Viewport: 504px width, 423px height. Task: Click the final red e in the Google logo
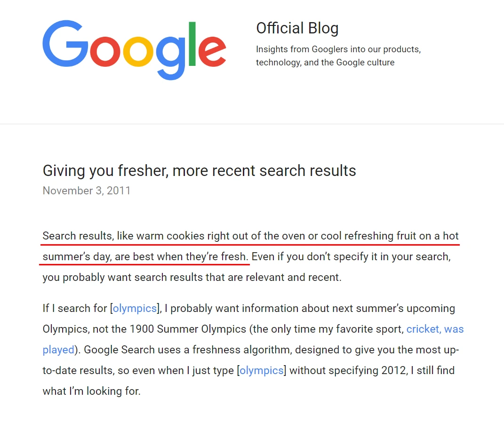coord(212,51)
